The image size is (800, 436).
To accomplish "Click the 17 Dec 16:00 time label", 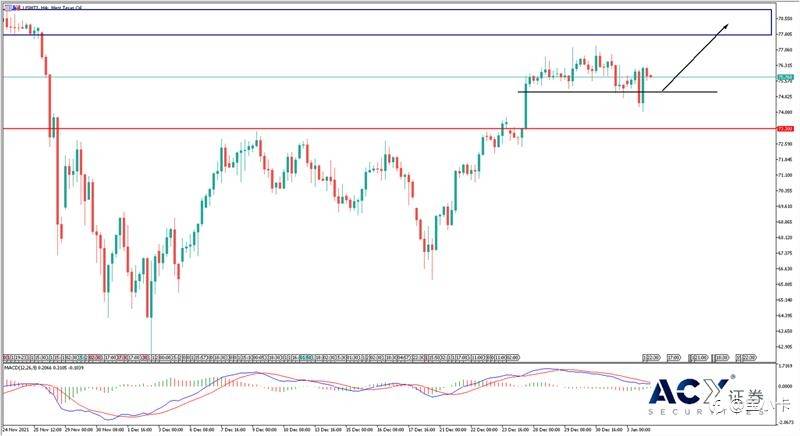I will click(x=422, y=430).
